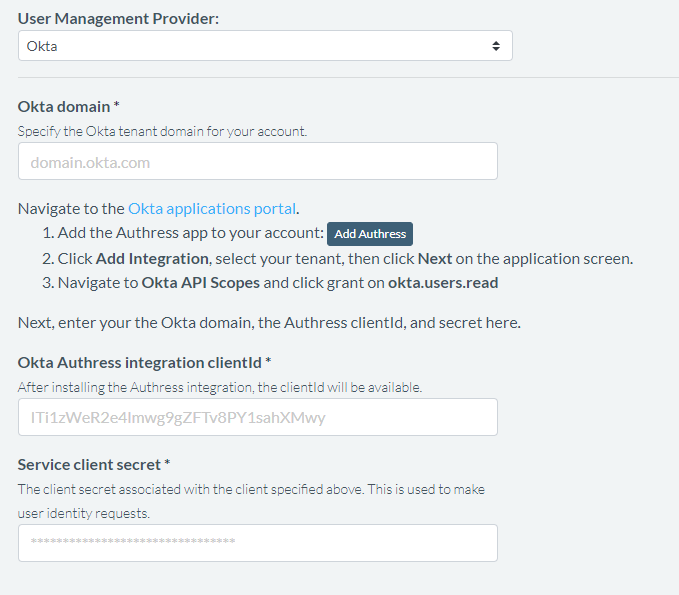This screenshot has width=679, height=595.
Task: Click the Service client secret input field
Action: 257,543
